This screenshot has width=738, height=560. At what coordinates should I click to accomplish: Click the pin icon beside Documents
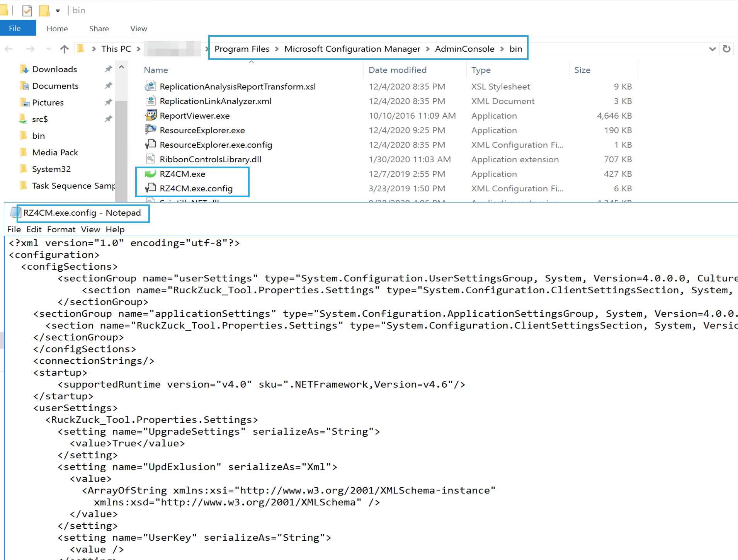coord(108,86)
